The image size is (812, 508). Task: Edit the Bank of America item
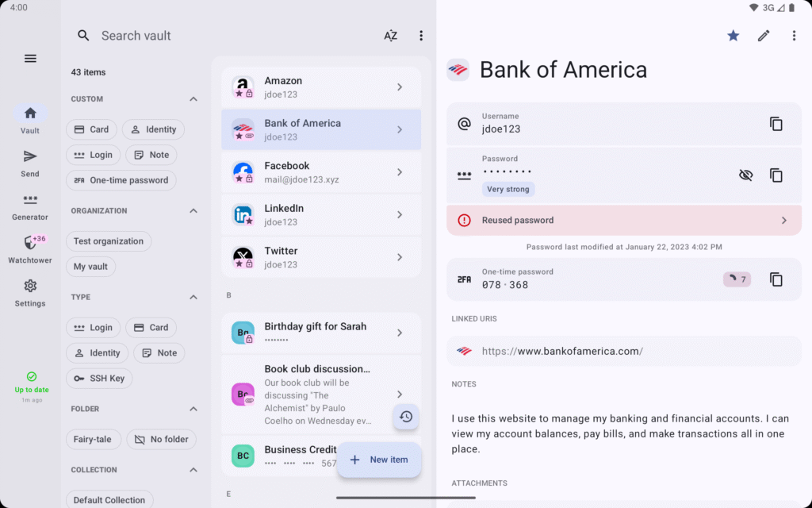[x=764, y=35]
